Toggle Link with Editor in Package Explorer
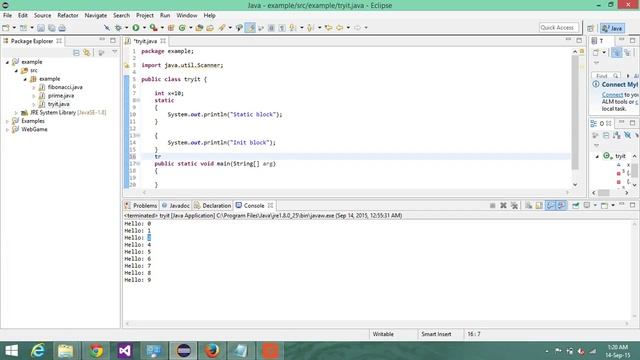The width and height of the screenshot is (640, 360). point(87,53)
